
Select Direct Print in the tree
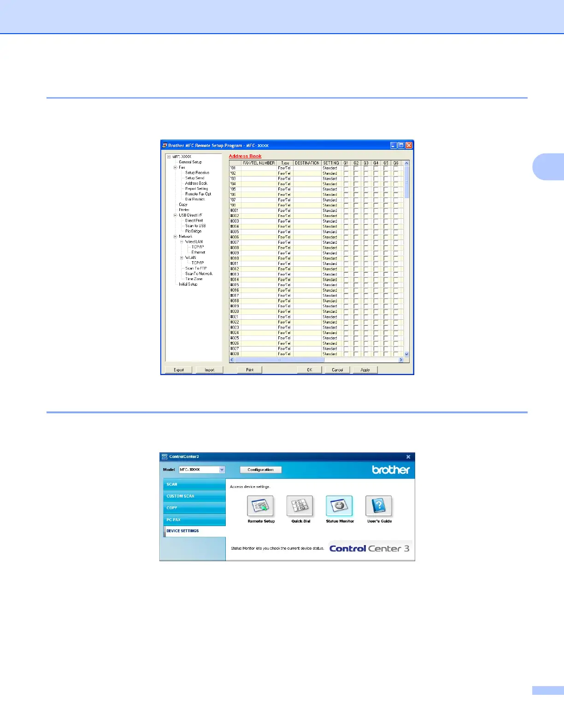click(x=194, y=221)
